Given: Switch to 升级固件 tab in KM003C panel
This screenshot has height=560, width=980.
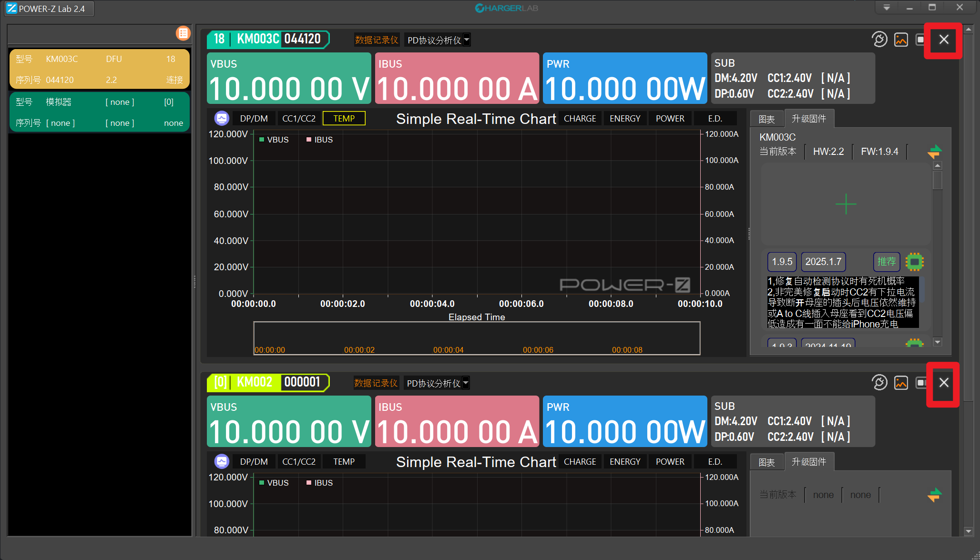Looking at the screenshot, I should pyautogui.click(x=809, y=119).
